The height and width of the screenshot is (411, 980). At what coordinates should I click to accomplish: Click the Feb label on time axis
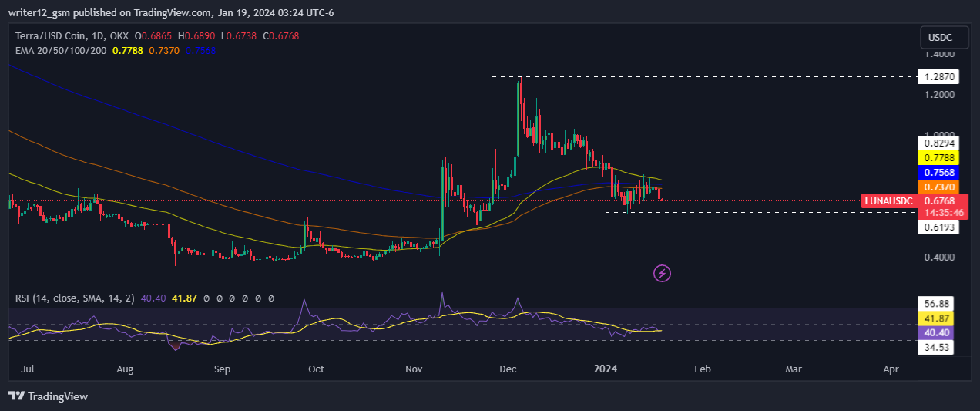coord(702,369)
